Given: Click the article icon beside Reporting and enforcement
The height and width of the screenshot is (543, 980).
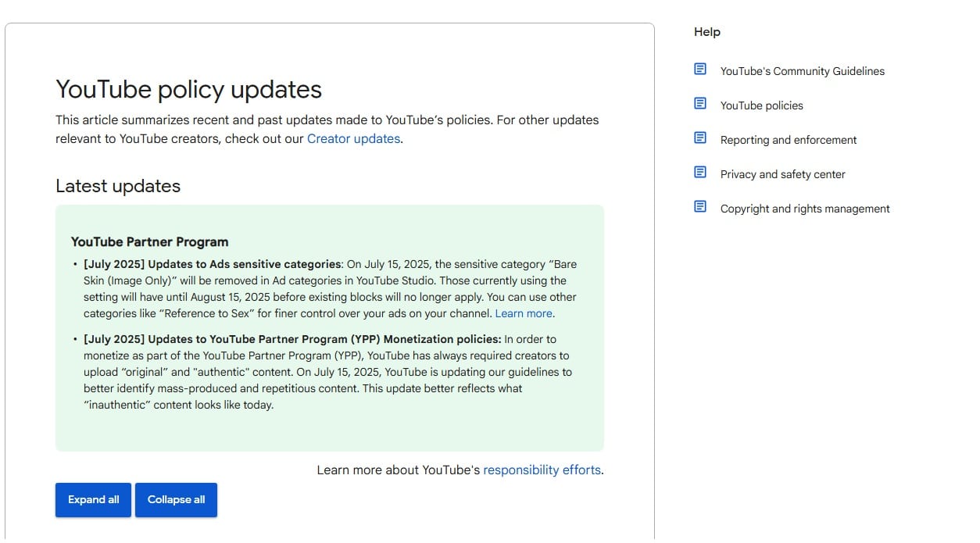Looking at the screenshot, I should coord(700,138).
